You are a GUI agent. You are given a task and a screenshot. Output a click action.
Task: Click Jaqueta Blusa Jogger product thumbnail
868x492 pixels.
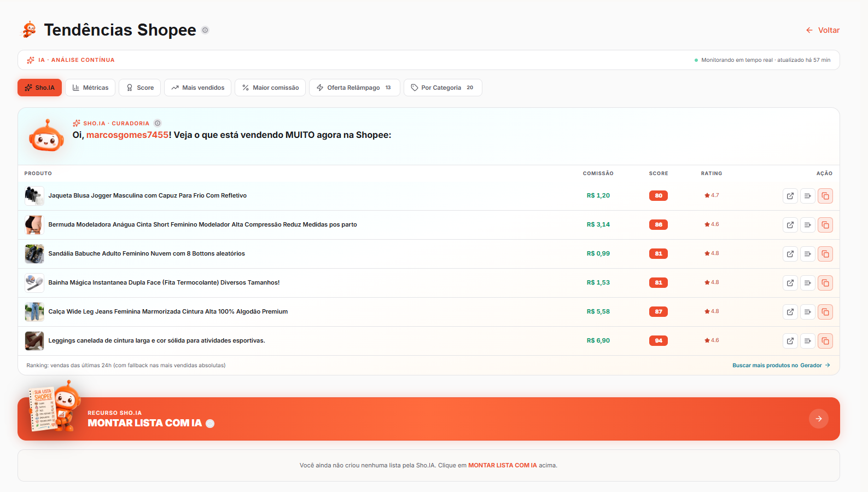click(34, 196)
